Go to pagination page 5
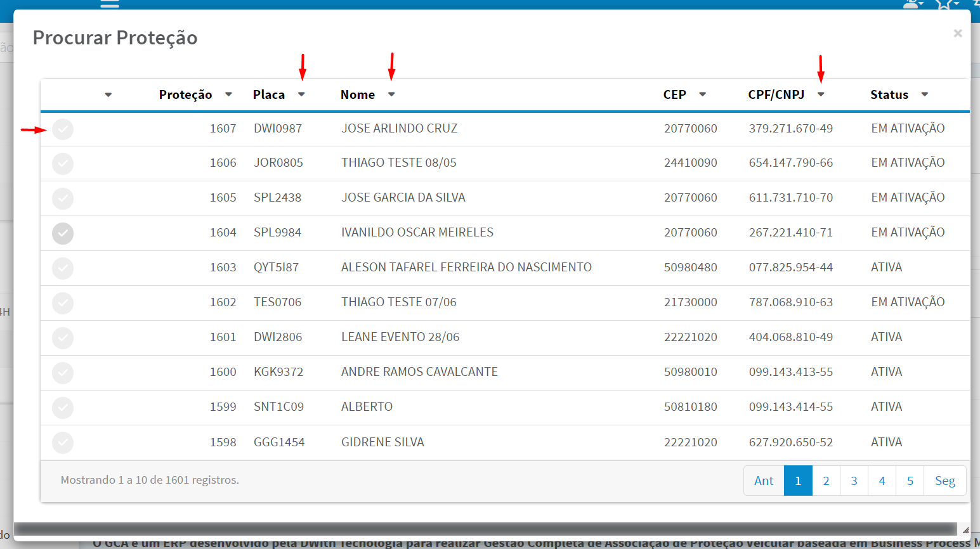 [910, 481]
